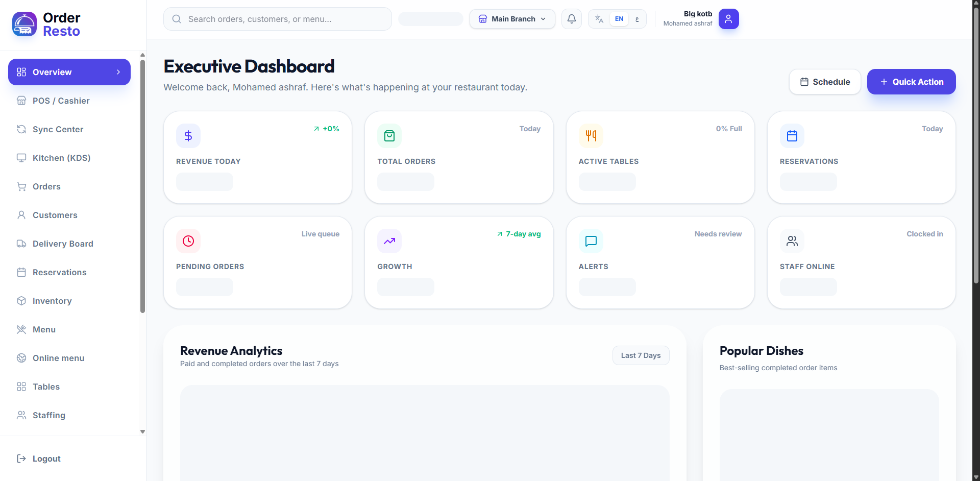Click the trend arrow icon on Growth card

point(389,241)
